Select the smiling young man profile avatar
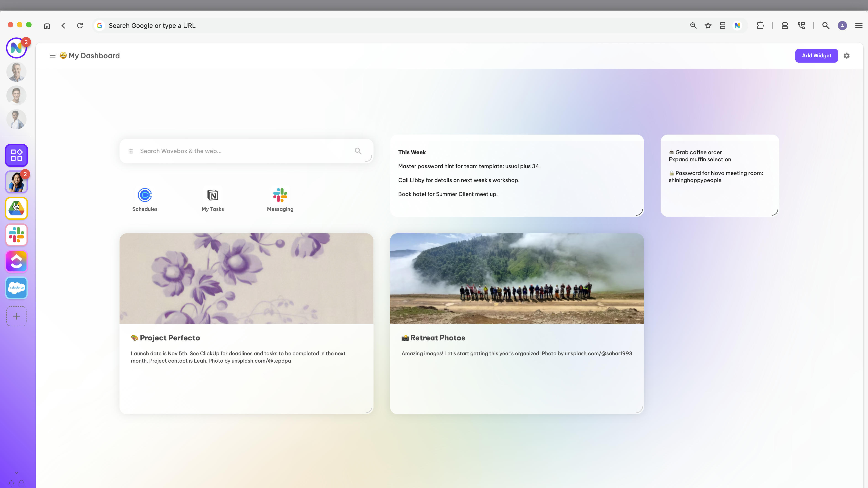This screenshot has width=868, height=488. click(16, 95)
